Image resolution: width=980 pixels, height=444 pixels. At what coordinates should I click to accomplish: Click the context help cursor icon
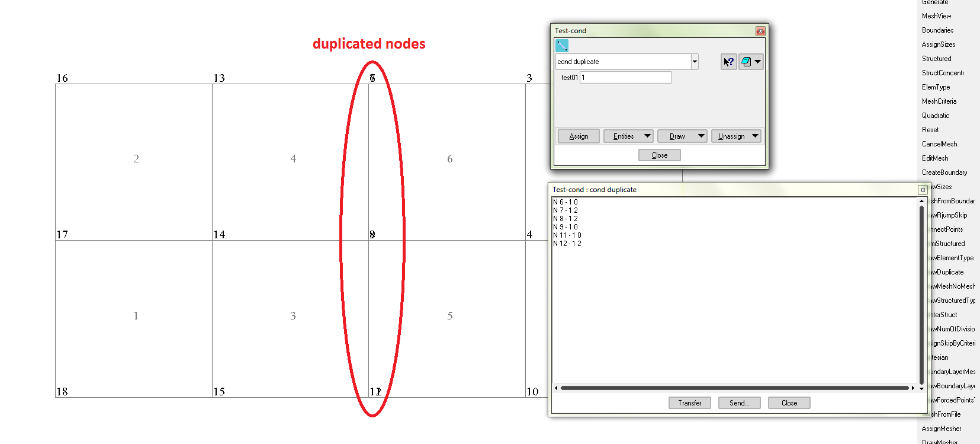tap(728, 62)
